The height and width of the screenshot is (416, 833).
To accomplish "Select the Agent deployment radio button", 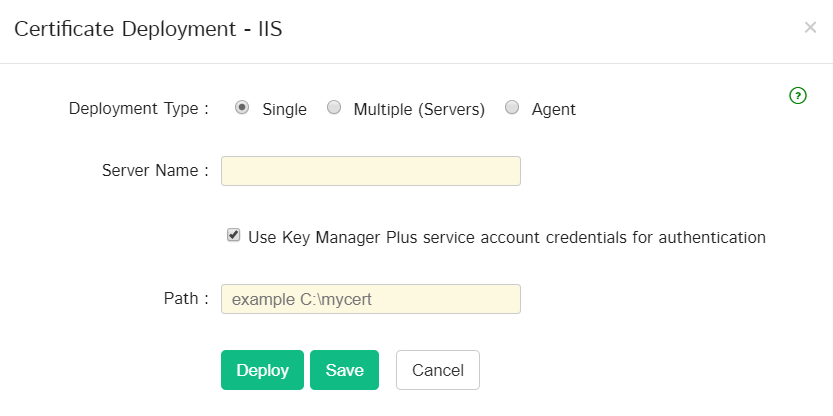I will 512,108.
